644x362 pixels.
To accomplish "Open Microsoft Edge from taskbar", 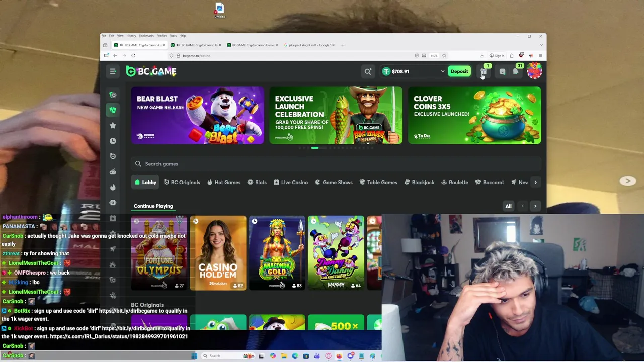I will [x=295, y=356].
